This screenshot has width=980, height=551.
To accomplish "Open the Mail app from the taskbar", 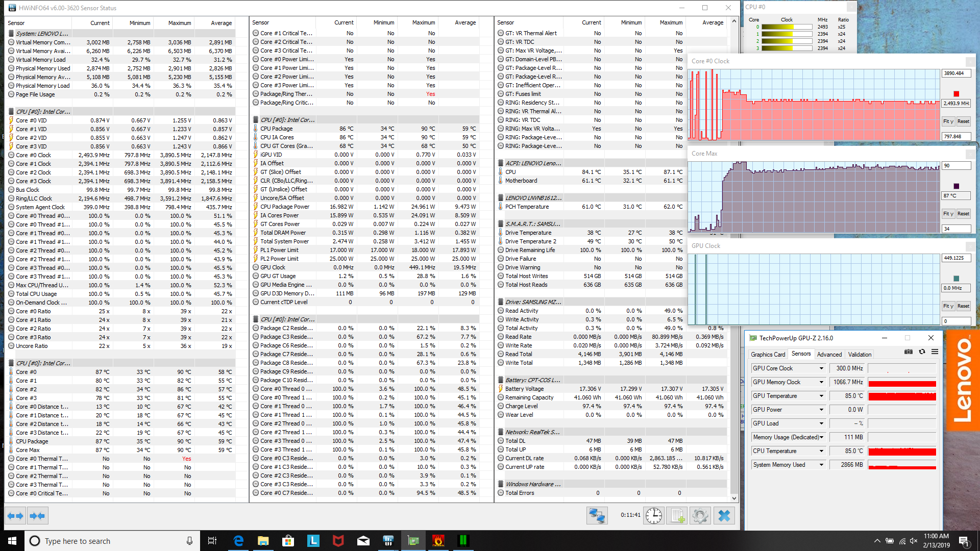I will [363, 541].
